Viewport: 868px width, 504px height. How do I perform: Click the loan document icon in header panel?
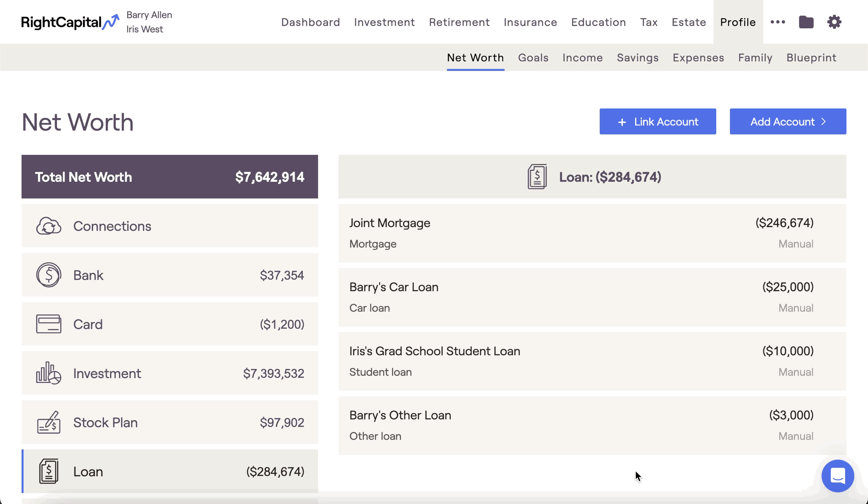537,177
